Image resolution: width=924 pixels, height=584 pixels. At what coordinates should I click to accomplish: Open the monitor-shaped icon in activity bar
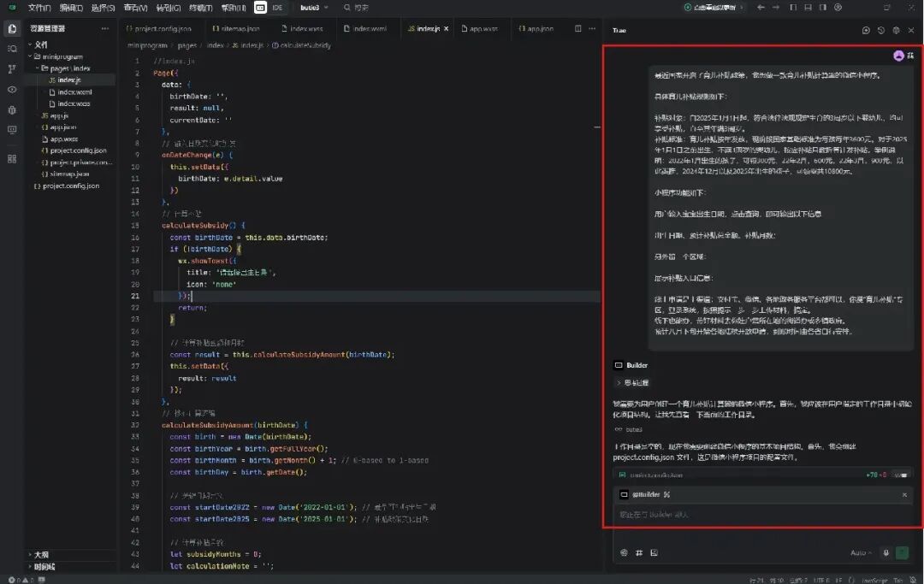(12, 130)
